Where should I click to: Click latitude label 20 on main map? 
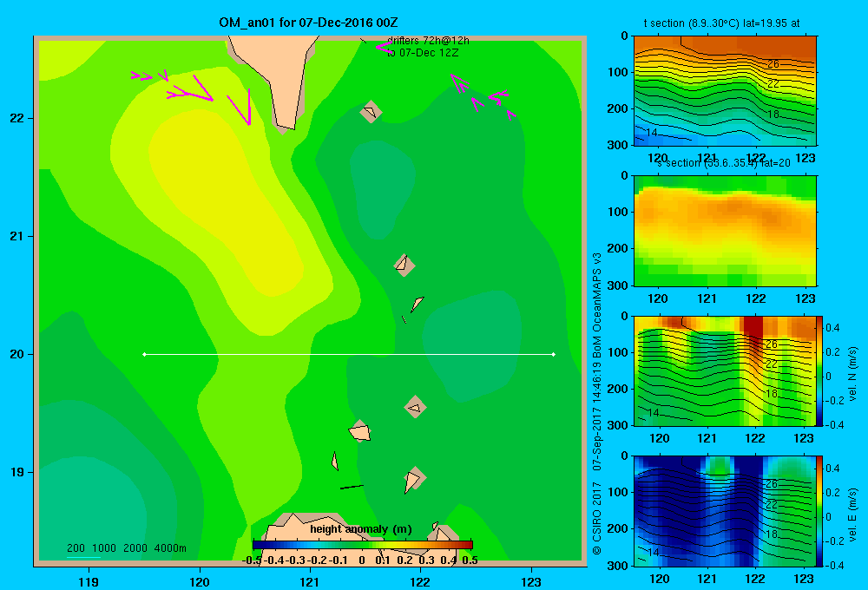[17, 354]
